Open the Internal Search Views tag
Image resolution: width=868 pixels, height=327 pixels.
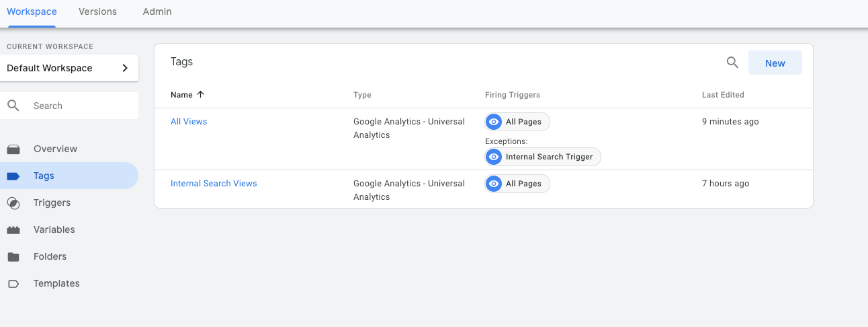tap(214, 184)
